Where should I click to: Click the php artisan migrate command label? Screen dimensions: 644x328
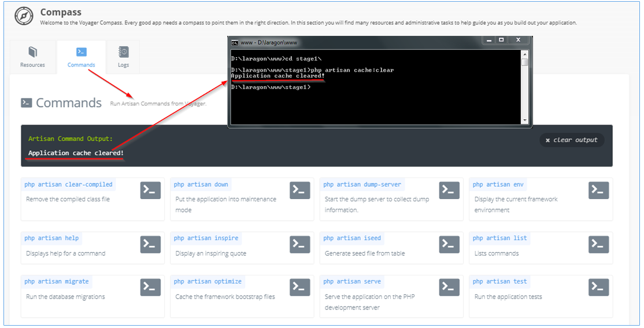pyautogui.click(x=57, y=282)
